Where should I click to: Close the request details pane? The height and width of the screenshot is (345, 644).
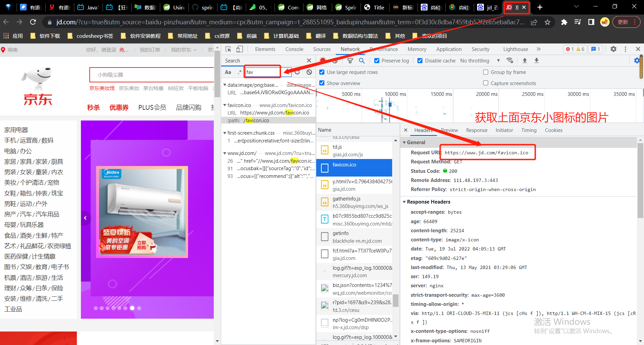pyautogui.click(x=406, y=130)
